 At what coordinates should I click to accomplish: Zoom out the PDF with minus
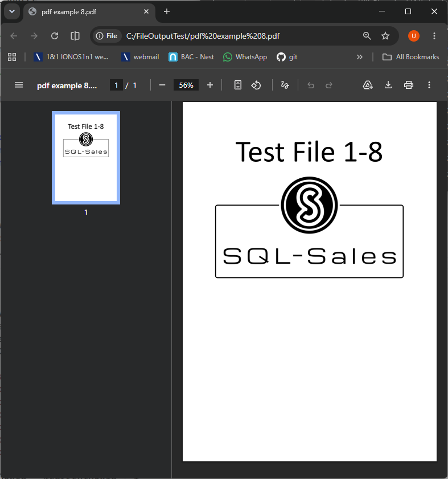point(162,85)
